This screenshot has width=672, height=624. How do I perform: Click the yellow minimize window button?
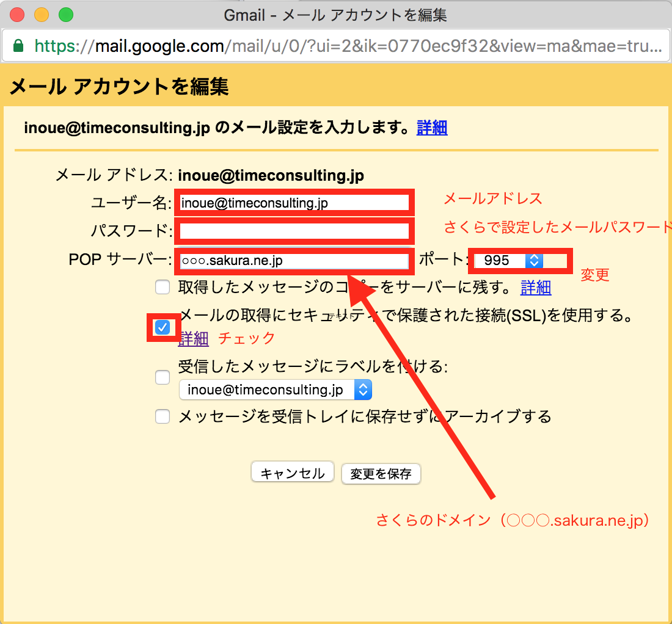coord(42,15)
